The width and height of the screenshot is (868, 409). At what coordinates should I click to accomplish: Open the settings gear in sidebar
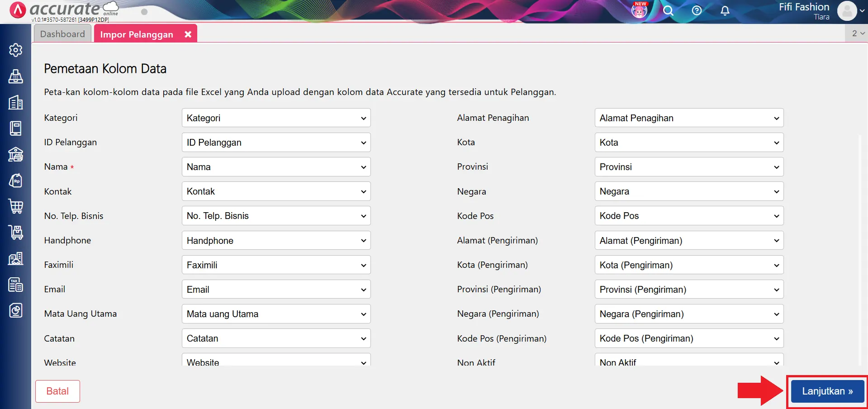pyautogui.click(x=16, y=50)
